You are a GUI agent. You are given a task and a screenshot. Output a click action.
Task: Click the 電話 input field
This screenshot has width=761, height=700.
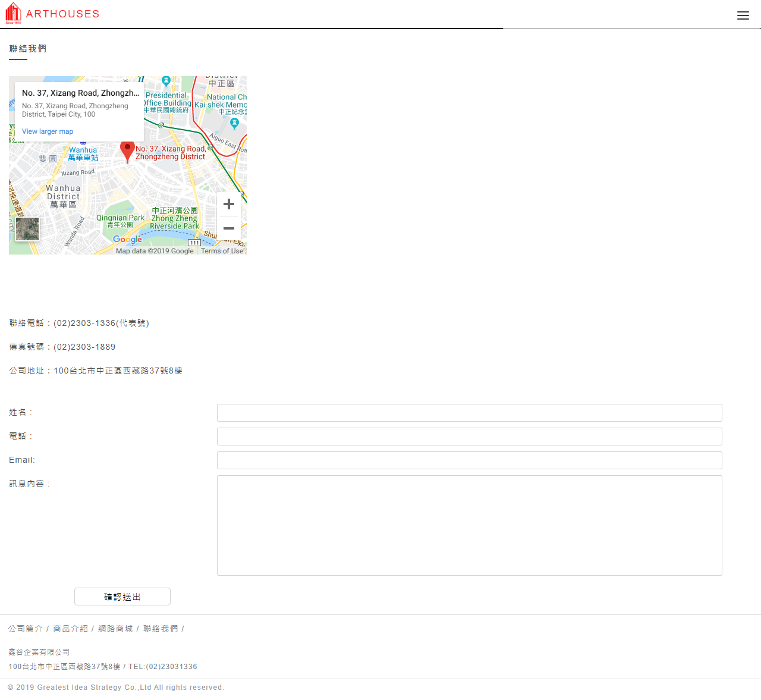[x=470, y=437]
